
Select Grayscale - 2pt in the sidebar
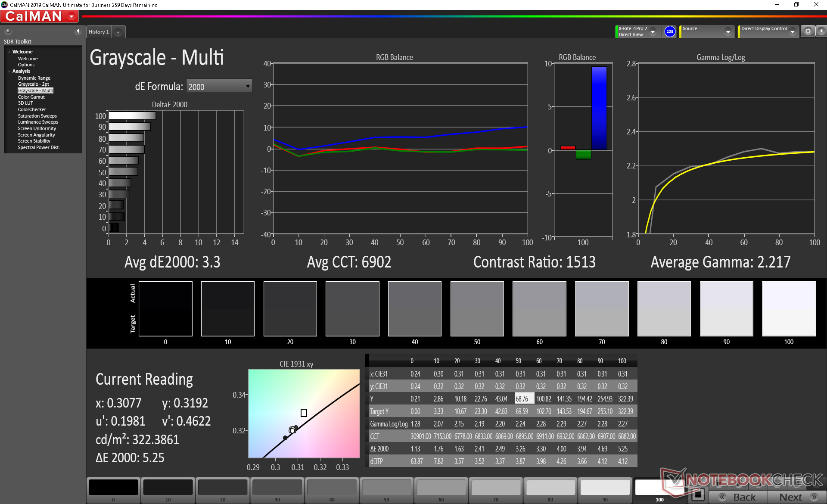tap(33, 84)
